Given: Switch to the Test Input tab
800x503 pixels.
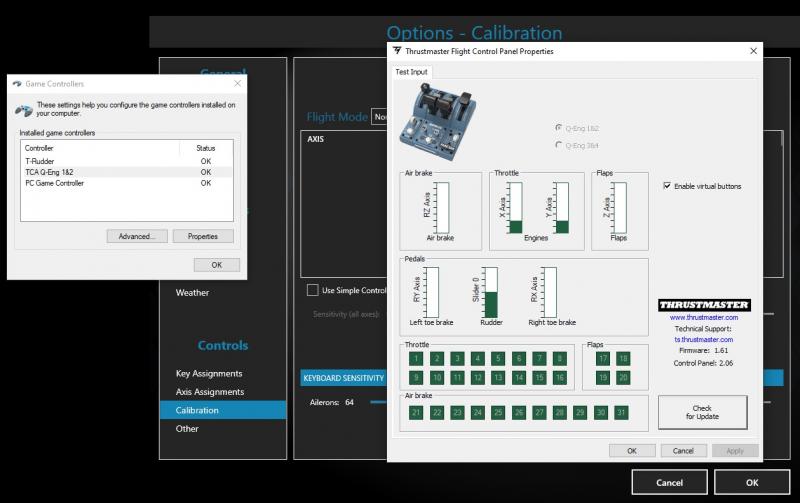Looking at the screenshot, I should pos(411,72).
